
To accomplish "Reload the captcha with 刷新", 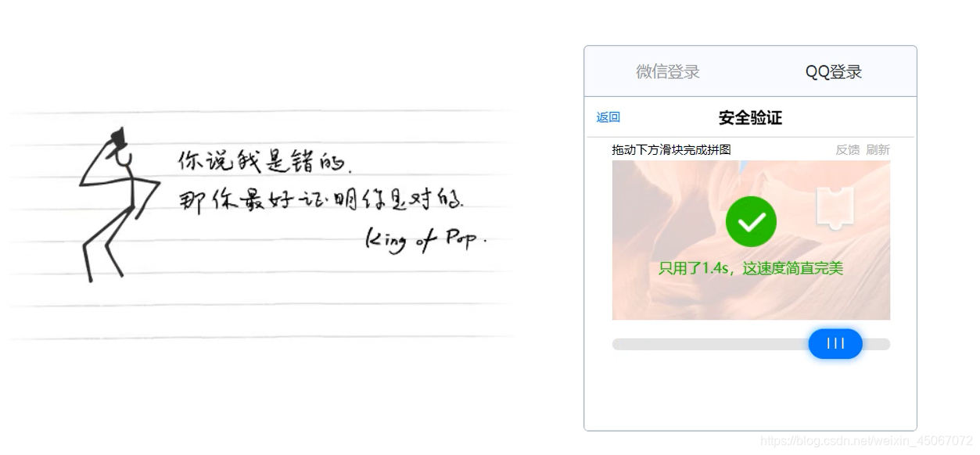I will click(x=878, y=149).
